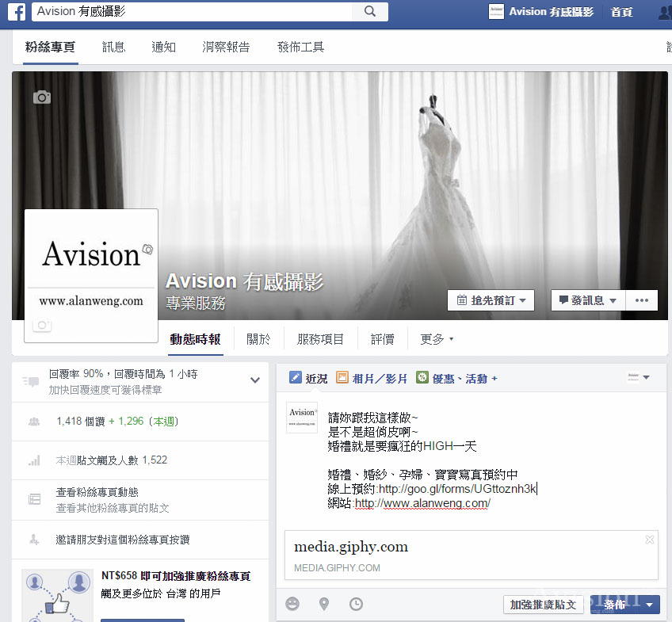Open the 訊息 tab
672x622 pixels.
point(113,47)
